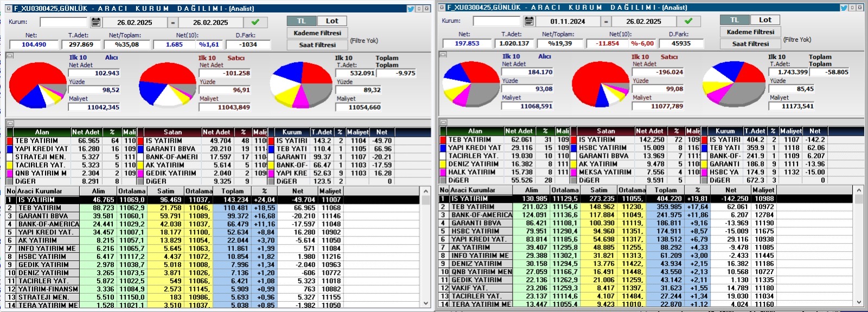Open Kademe Filtresi in the left window

(x=317, y=33)
